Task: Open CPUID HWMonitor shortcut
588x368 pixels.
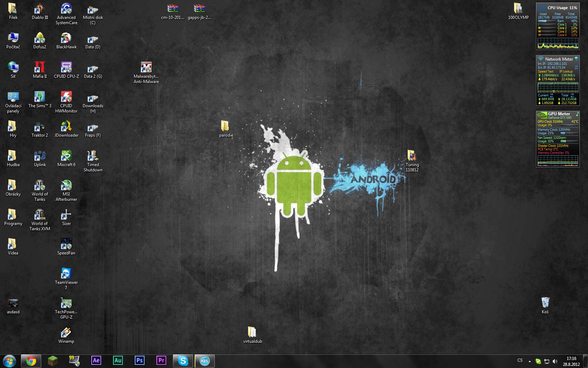Action: click(x=66, y=102)
